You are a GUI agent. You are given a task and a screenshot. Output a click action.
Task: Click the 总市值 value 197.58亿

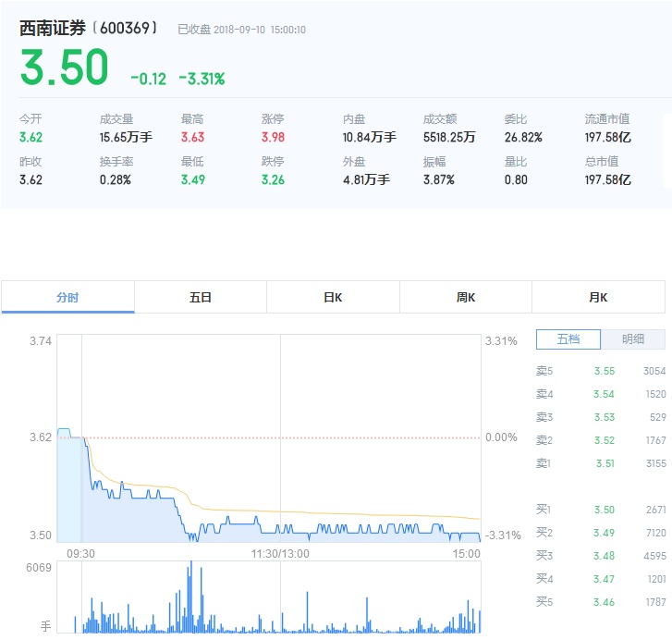(x=607, y=179)
